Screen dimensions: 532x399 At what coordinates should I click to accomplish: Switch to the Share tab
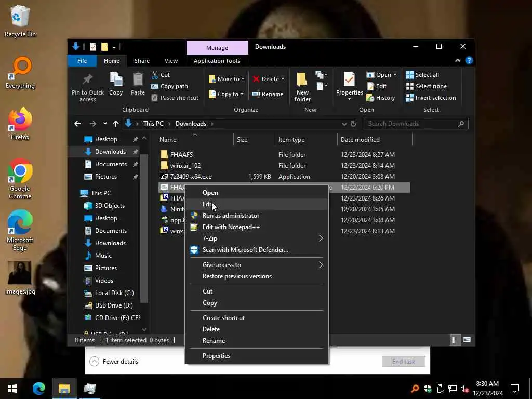click(142, 61)
